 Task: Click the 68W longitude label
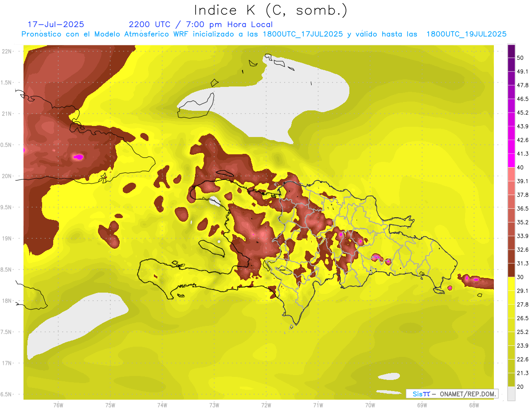click(474, 405)
